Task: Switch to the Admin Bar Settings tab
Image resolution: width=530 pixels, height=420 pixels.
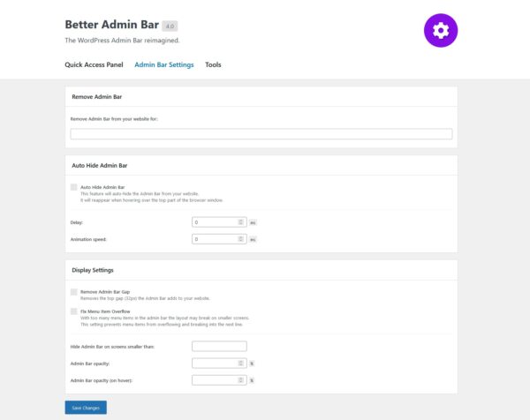Action: pos(163,64)
